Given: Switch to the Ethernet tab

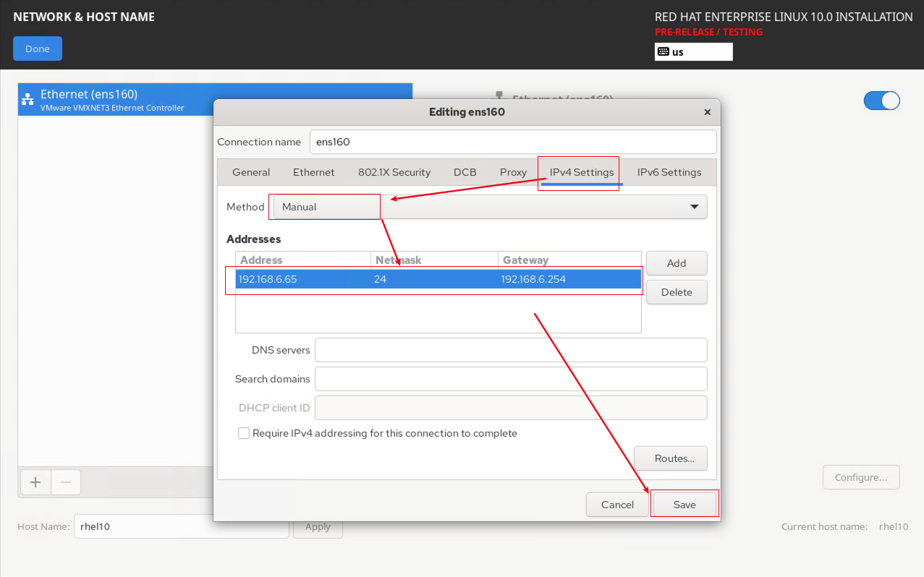Looking at the screenshot, I should (x=314, y=172).
